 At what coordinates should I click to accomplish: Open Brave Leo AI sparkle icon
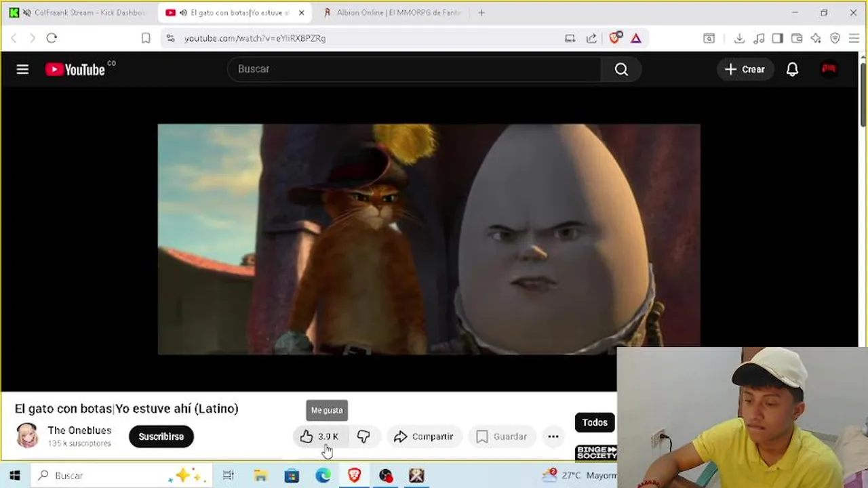pos(816,39)
